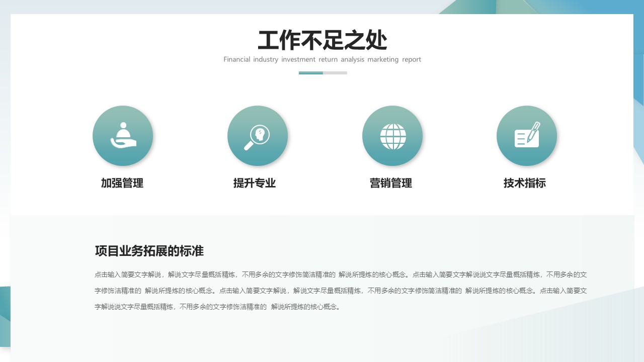
Task: Select the second line of body text
Action: tap(341, 291)
